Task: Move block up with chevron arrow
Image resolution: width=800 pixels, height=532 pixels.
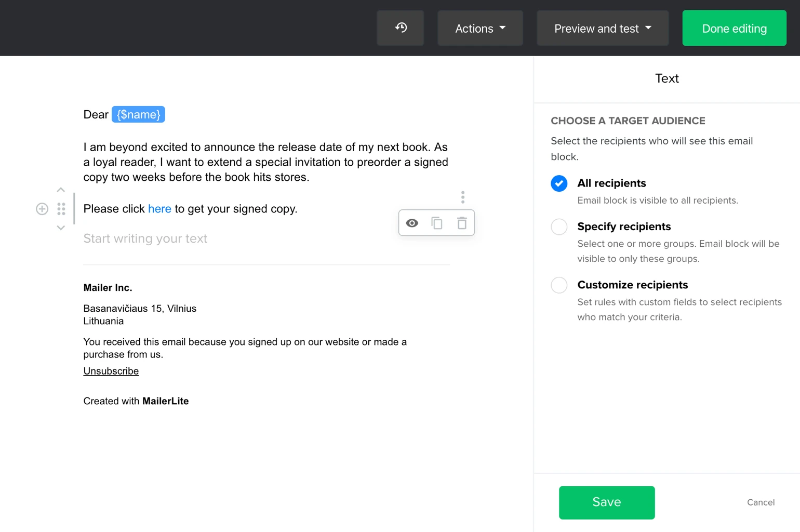Action: pos(61,190)
